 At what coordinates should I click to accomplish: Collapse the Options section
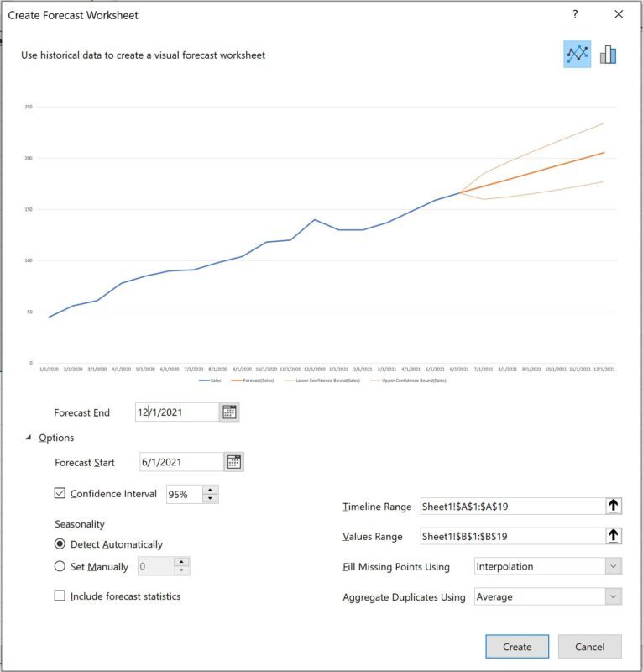pos(29,438)
